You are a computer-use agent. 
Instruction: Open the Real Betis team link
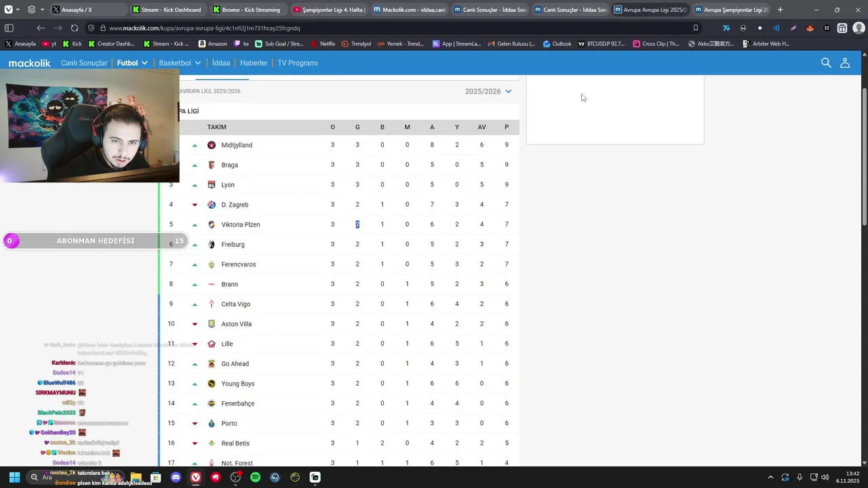[235, 443]
